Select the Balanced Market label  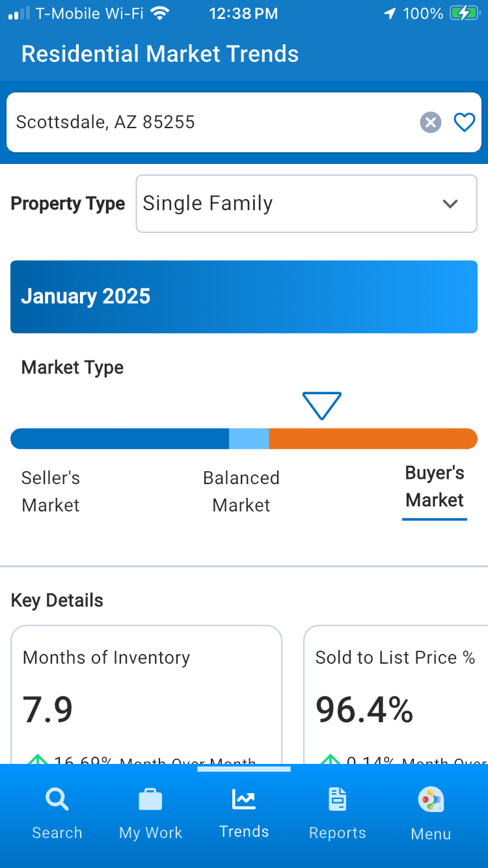[241, 491]
